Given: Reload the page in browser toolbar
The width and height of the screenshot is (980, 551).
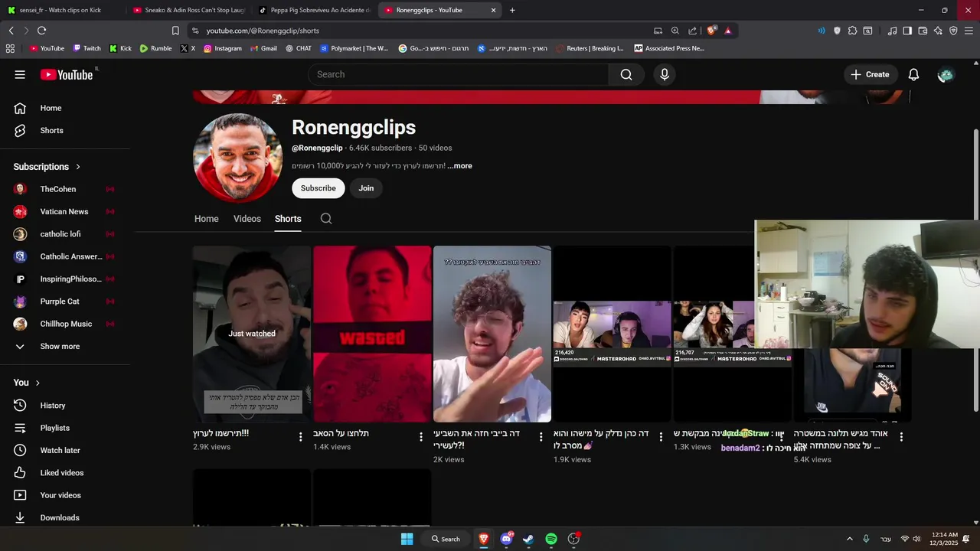Looking at the screenshot, I should pyautogui.click(x=41, y=31).
